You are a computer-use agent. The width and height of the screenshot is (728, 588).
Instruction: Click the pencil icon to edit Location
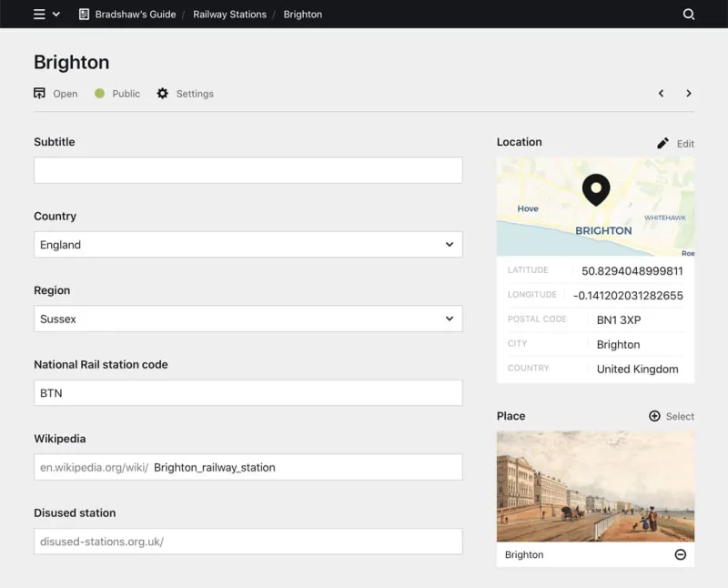pyautogui.click(x=663, y=142)
